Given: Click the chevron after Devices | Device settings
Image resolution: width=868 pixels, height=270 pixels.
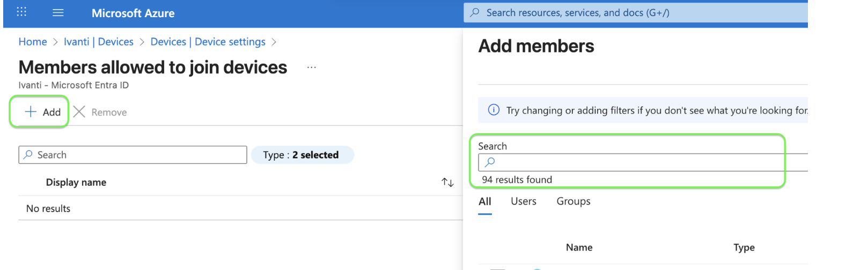Looking at the screenshot, I should click(x=274, y=42).
